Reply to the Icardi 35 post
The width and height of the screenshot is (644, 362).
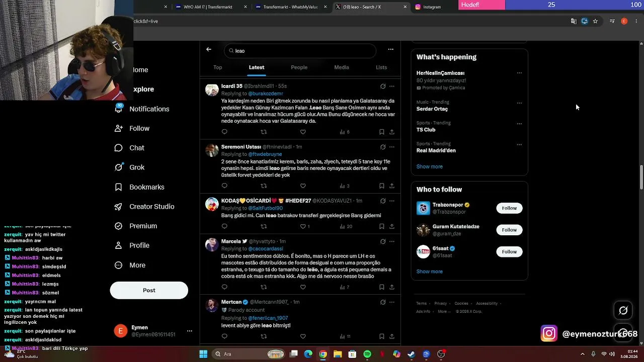click(x=224, y=132)
